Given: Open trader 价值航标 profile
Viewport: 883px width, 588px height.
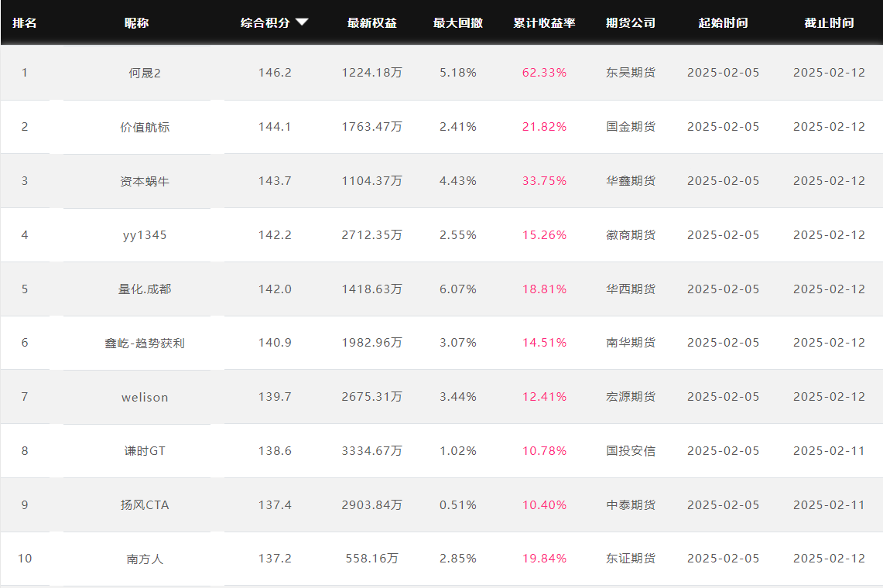Looking at the screenshot, I should [x=145, y=127].
